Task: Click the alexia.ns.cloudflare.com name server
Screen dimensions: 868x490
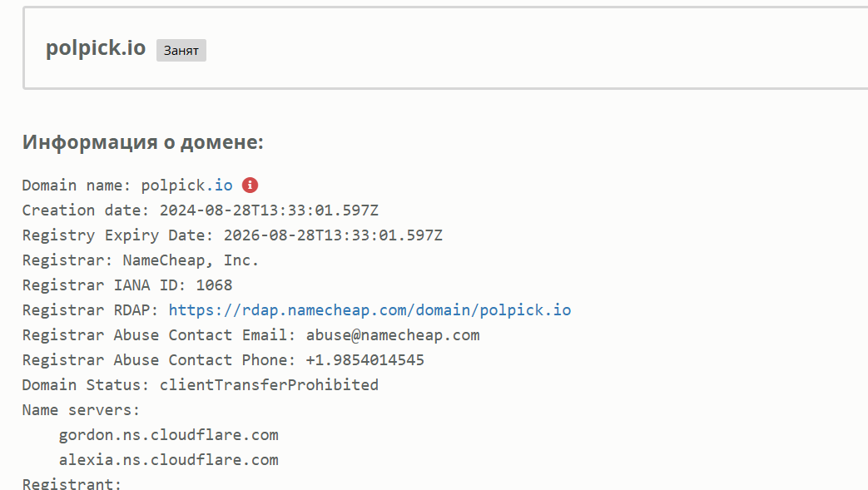Action: coord(168,460)
